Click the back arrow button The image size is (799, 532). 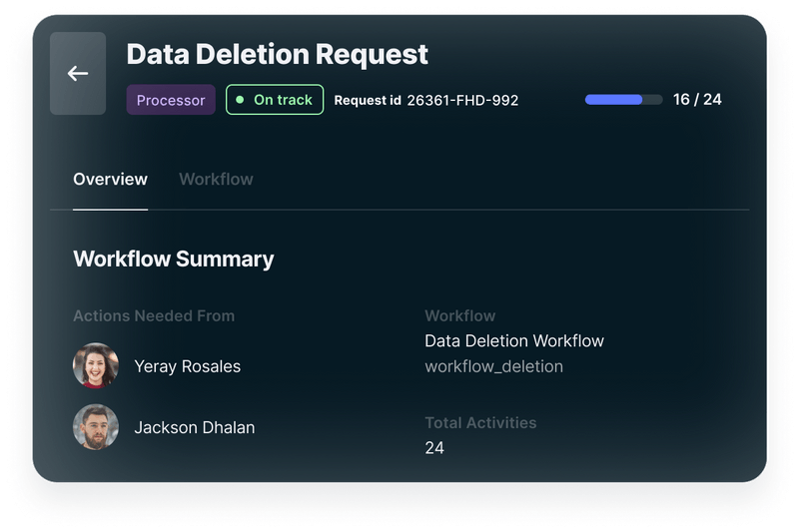pyautogui.click(x=78, y=74)
